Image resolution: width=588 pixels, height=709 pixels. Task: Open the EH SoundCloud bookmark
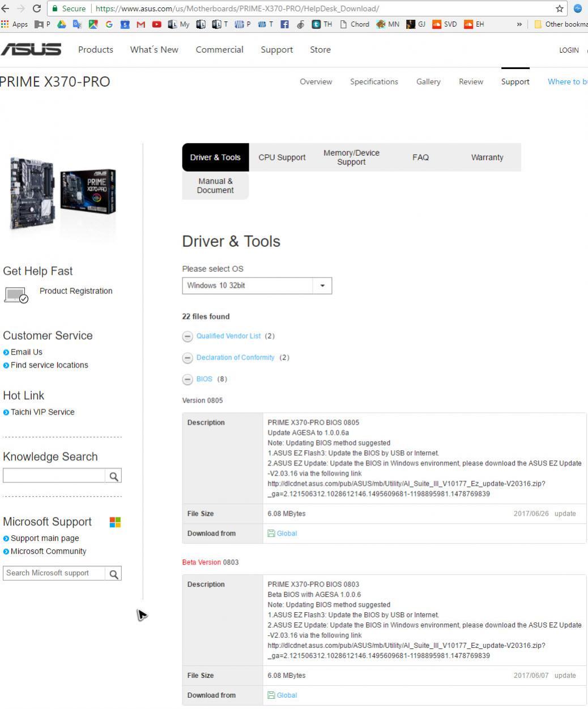474,24
